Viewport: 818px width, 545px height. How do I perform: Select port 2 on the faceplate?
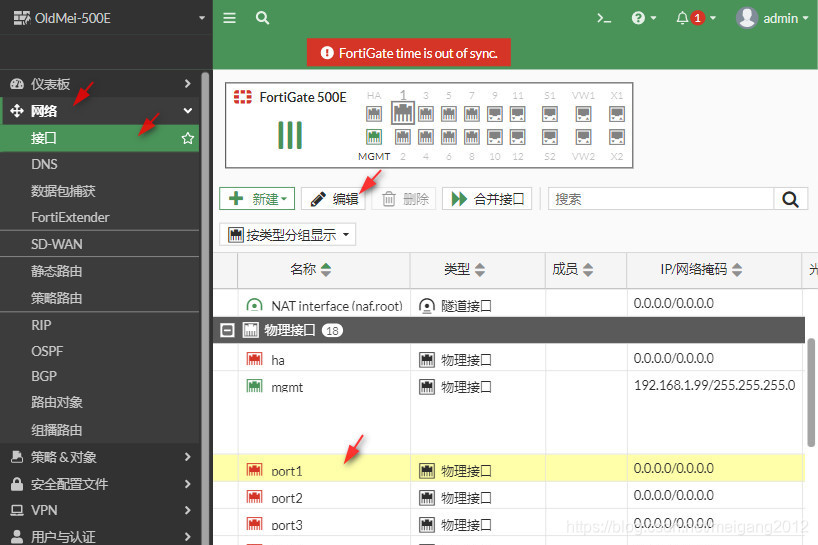point(403,137)
